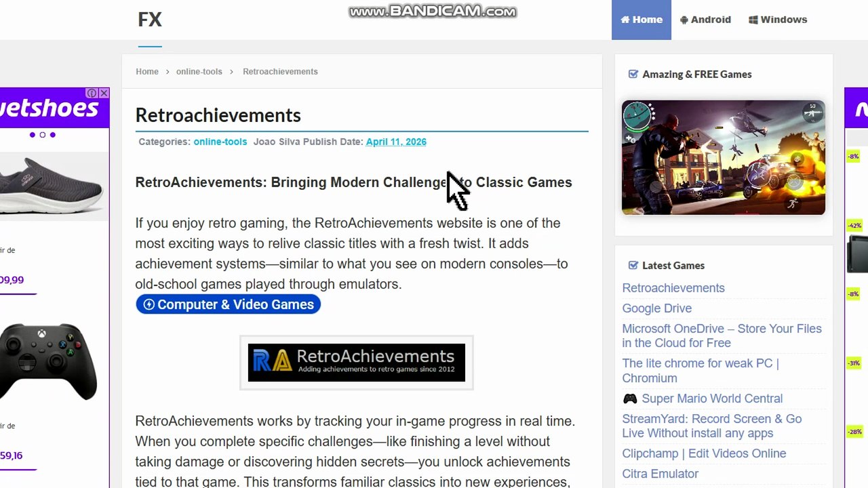
Task: Click the Amazing & FREE Games heading
Action: (x=697, y=74)
